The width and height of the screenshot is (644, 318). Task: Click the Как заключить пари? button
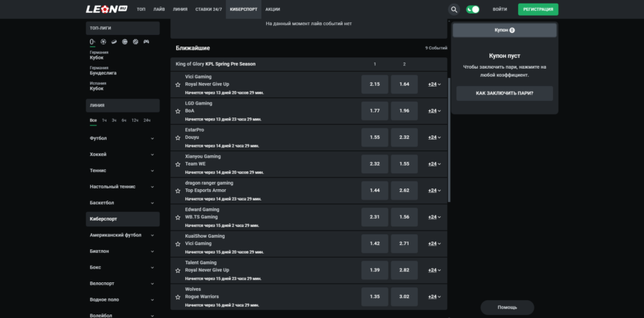[x=504, y=94]
